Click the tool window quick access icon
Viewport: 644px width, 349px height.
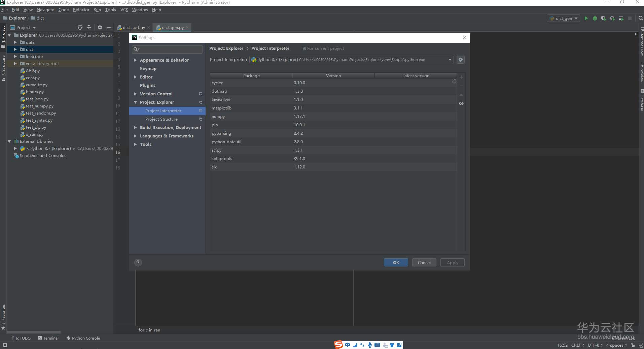click(x=4, y=345)
